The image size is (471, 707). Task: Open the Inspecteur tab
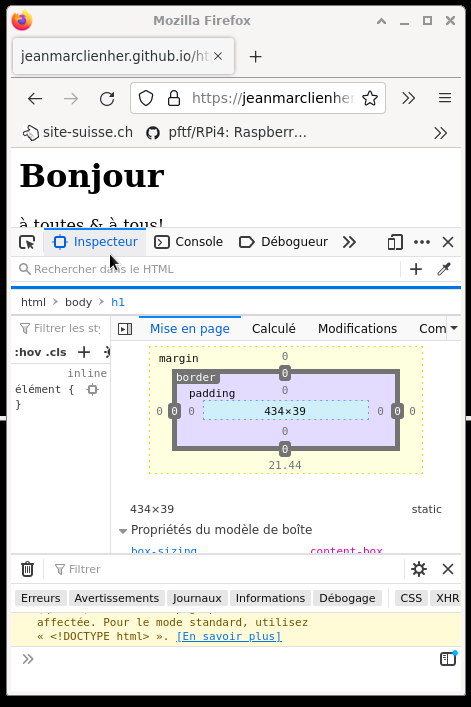(x=95, y=242)
